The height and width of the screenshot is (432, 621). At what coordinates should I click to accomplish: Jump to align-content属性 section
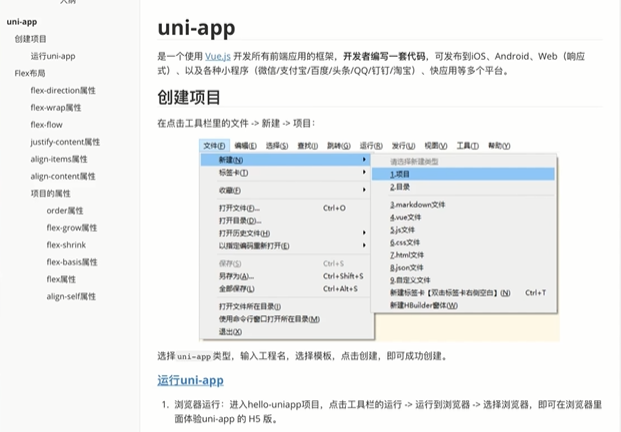pyautogui.click(x=63, y=176)
